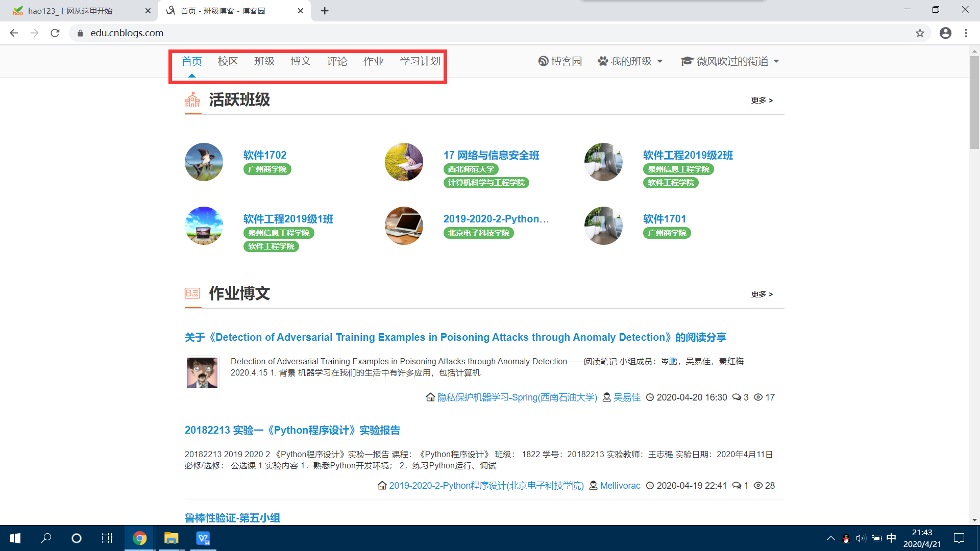Open new browser tab with plus icon
The height and width of the screenshot is (551, 980).
click(325, 11)
